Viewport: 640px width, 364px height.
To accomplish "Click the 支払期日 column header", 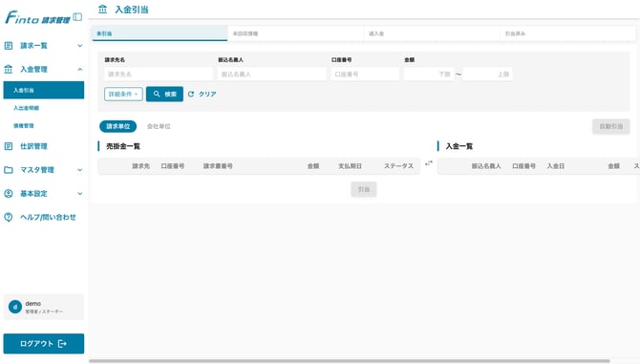I will click(x=350, y=166).
